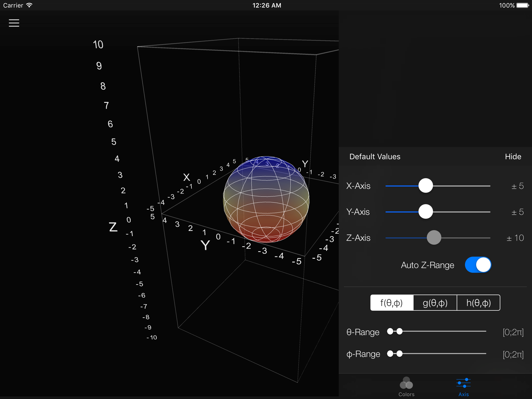Toggle the Auto Z-Range switch
Viewport: 532px width, 399px height.
coord(478,265)
